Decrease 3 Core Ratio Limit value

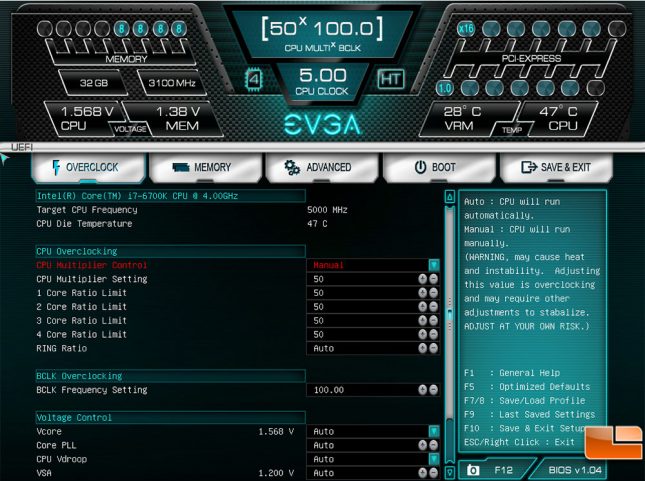pyautogui.click(x=433, y=321)
